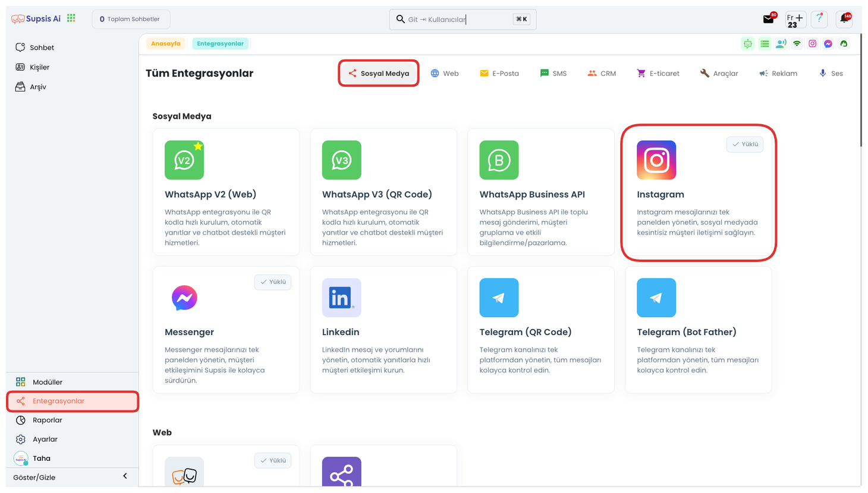Switch to the E-Posta tab
Screen dimensions: 868x493
coord(499,73)
